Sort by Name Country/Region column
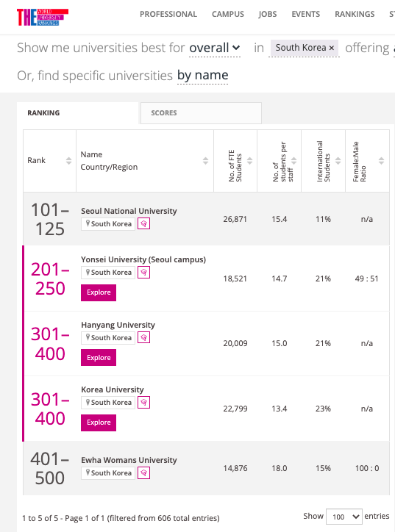Screen dimensions: 395x532 205,161
